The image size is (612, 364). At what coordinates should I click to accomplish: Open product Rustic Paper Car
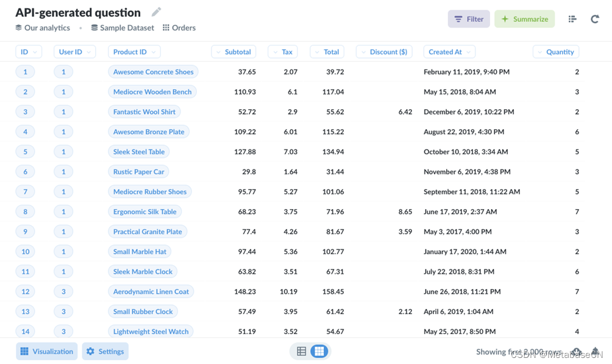138,171
